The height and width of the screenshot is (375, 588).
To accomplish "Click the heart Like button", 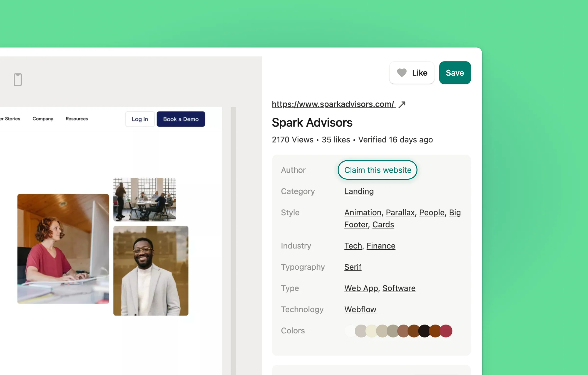I will click(412, 73).
